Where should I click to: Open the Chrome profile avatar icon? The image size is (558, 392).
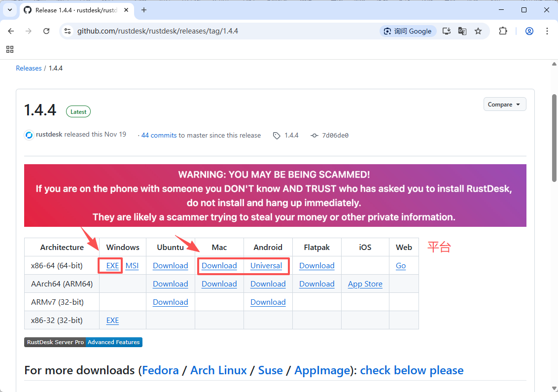(529, 31)
